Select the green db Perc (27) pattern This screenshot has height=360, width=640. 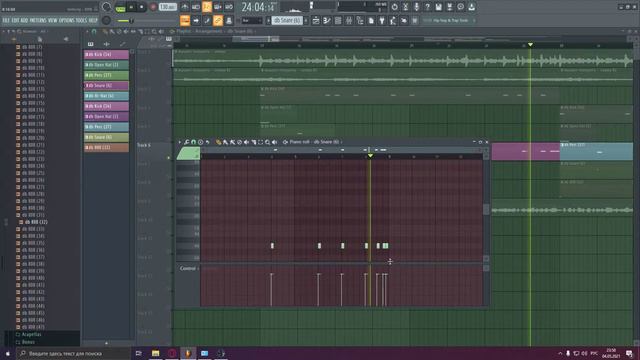(106, 75)
